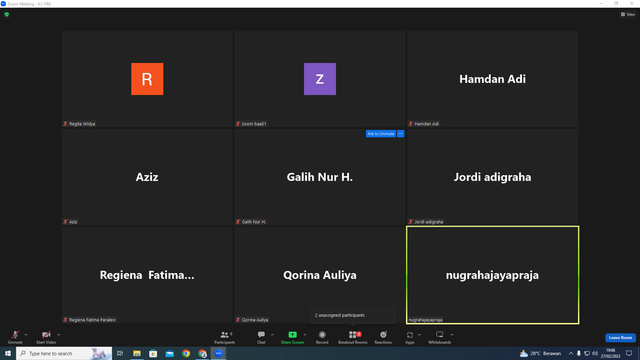Image resolution: width=640 pixels, height=360 pixels.
Task: Open the volume icon in the system tray
Action: click(x=595, y=353)
